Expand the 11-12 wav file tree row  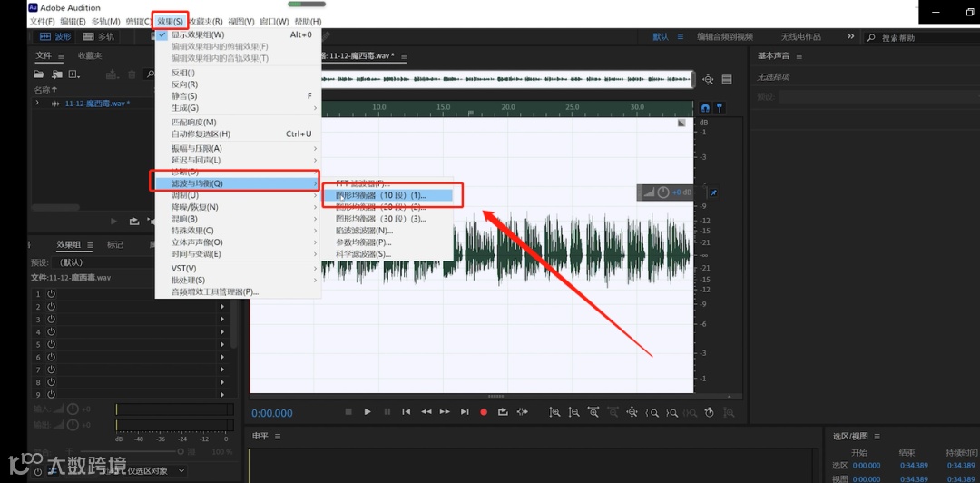click(x=37, y=103)
